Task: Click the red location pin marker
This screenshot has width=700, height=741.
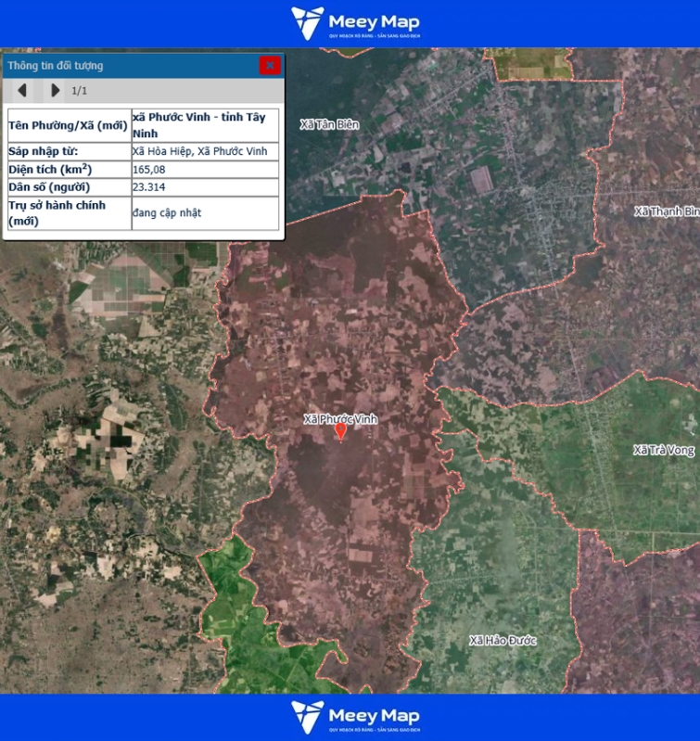Action: pos(340,430)
